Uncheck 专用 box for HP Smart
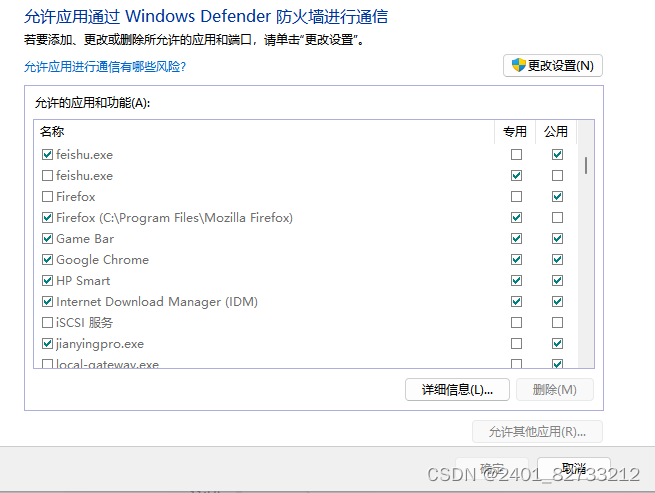655x493 pixels. (x=516, y=280)
